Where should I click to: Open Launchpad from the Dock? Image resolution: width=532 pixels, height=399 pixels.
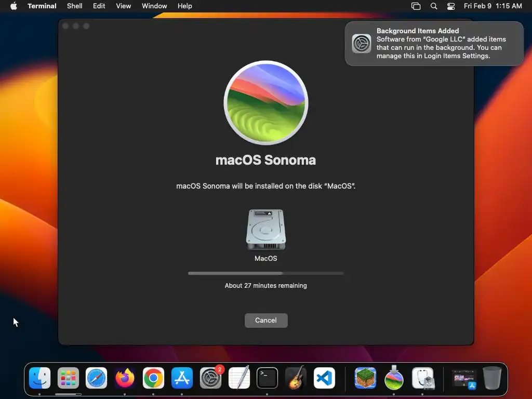pos(68,378)
